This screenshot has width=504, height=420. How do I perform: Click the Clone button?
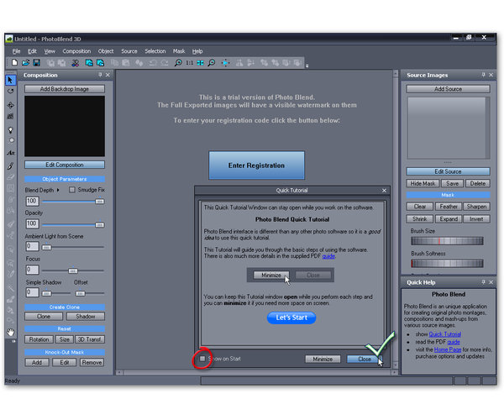point(44,317)
